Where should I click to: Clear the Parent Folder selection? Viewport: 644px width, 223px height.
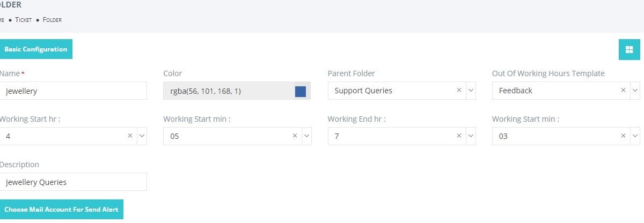[459, 91]
